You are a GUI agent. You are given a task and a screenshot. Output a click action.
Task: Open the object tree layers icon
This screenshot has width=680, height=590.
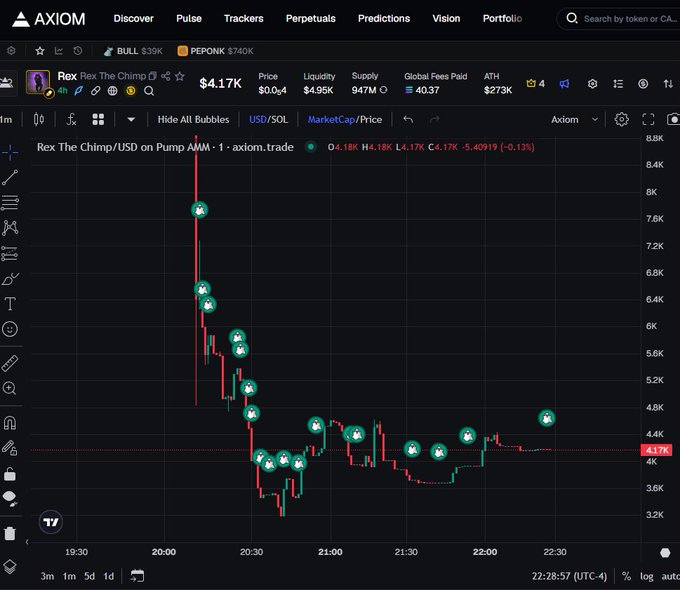click(x=10, y=566)
